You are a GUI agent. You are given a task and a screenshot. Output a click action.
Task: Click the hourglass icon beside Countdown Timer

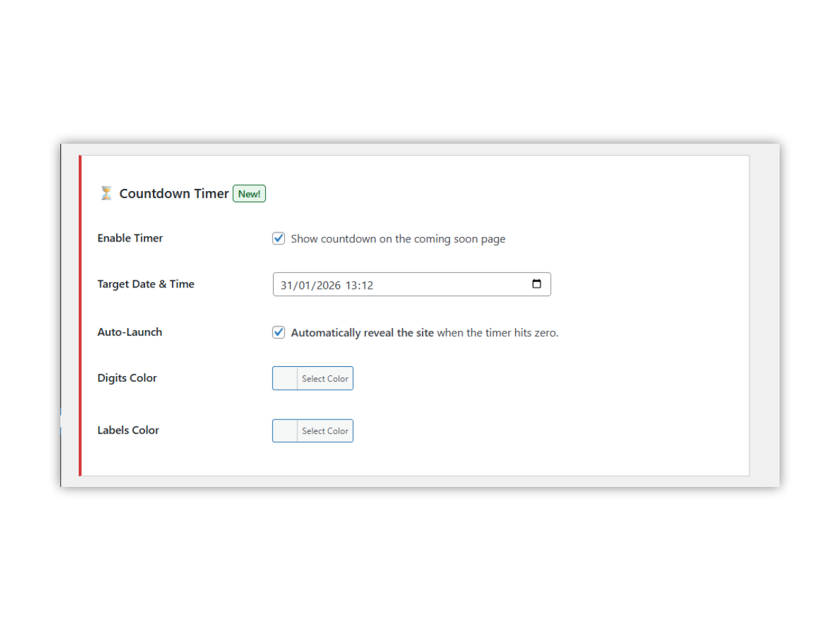click(106, 194)
